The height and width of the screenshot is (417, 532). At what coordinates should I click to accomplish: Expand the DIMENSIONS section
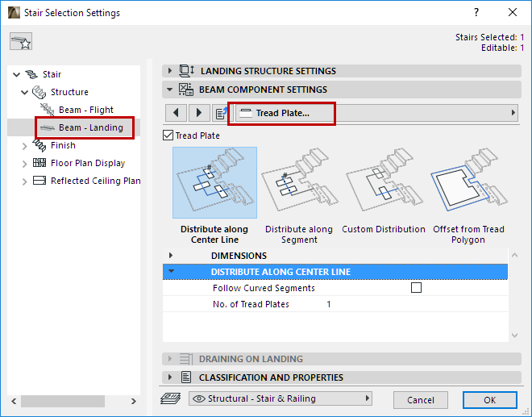[171, 256]
